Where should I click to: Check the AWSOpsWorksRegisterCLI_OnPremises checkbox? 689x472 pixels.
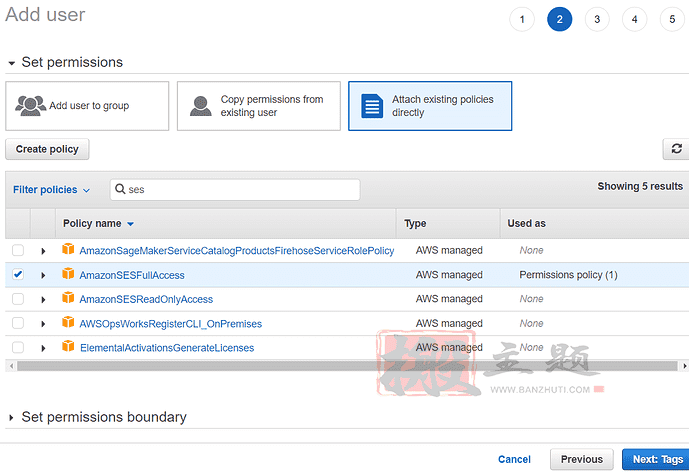[18, 323]
